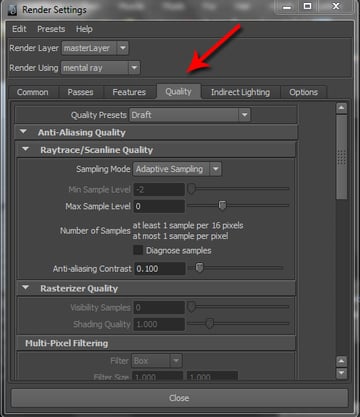360x417 pixels.
Task: Click the scroll up arrow at top of scrollbar
Action: click(342, 108)
